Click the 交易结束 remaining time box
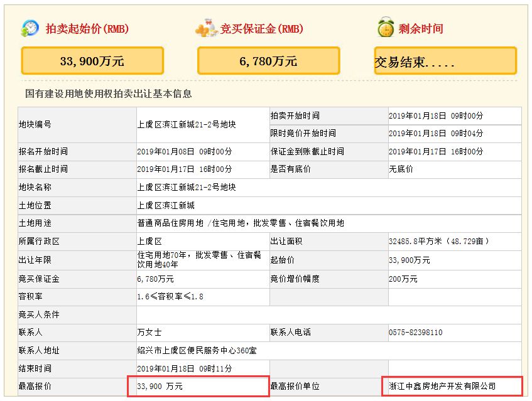This screenshot has width=532, height=401. click(x=445, y=61)
